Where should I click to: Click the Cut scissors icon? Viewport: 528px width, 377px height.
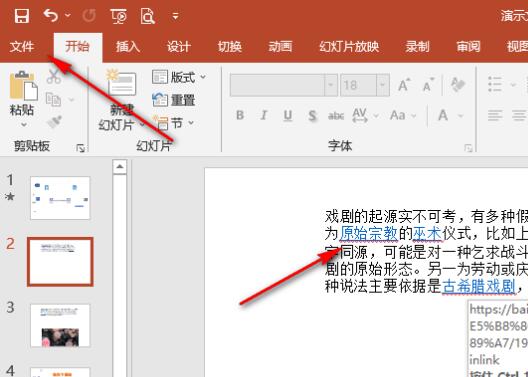tap(54, 76)
